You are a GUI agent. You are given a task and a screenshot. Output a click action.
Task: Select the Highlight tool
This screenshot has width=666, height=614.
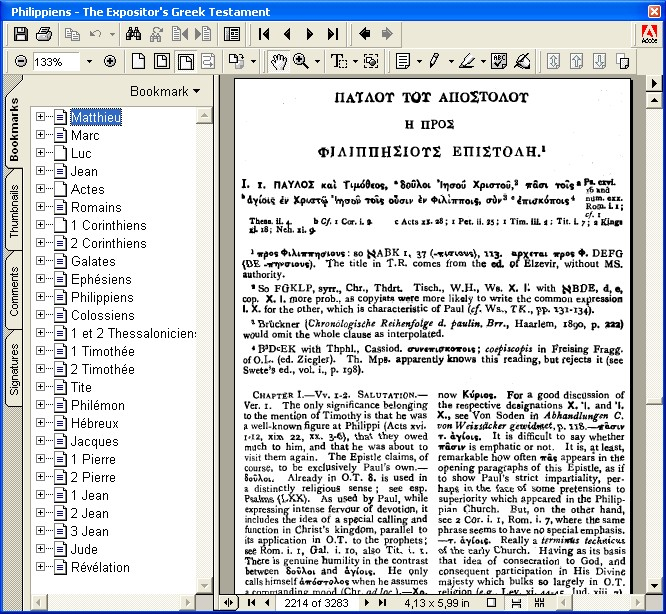pyautogui.click(x=467, y=62)
